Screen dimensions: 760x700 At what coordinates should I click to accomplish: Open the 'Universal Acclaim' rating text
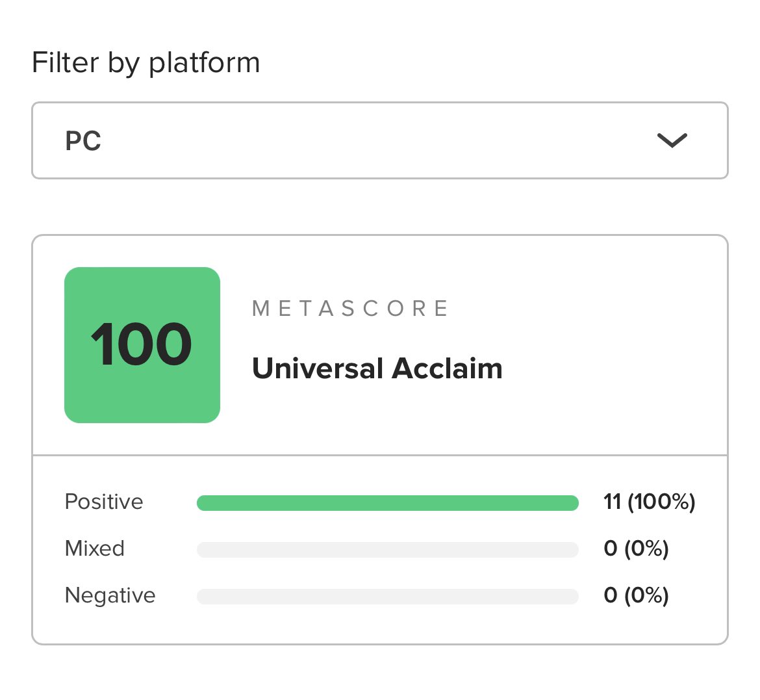pyautogui.click(x=377, y=369)
